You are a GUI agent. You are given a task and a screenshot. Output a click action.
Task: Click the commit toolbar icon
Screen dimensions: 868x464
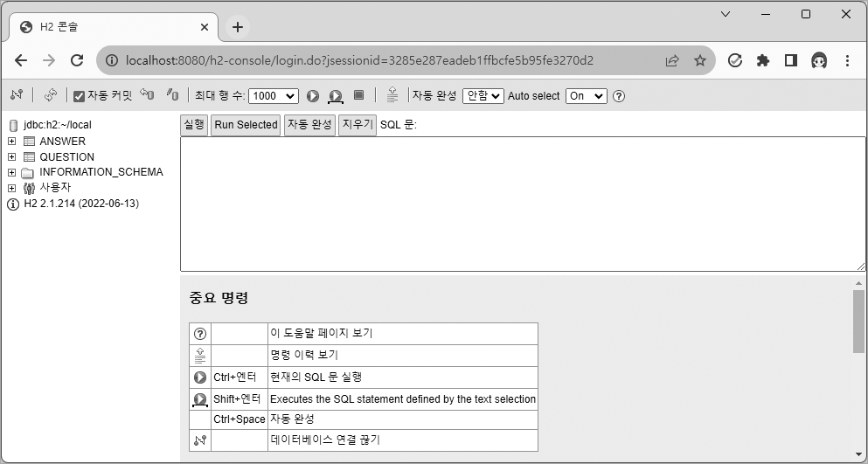click(x=173, y=94)
